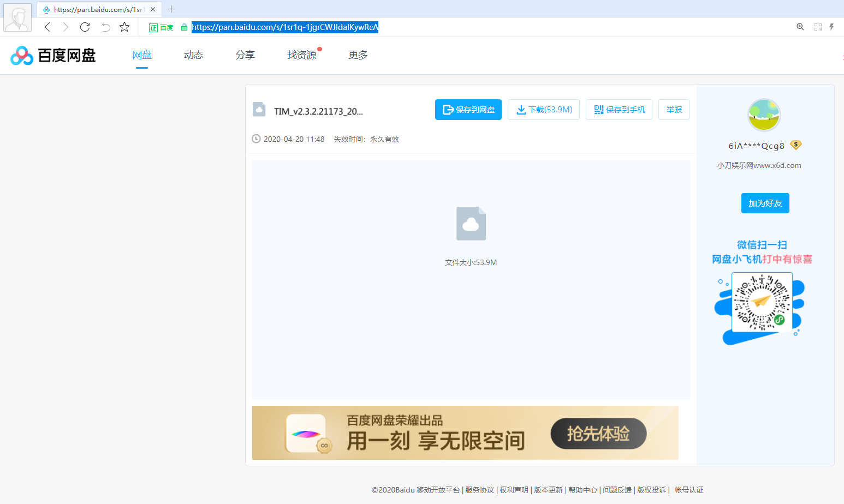Click the 加为好友 button
Image resolution: width=844 pixels, height=504 pixels.
click(x=765, y=203)
